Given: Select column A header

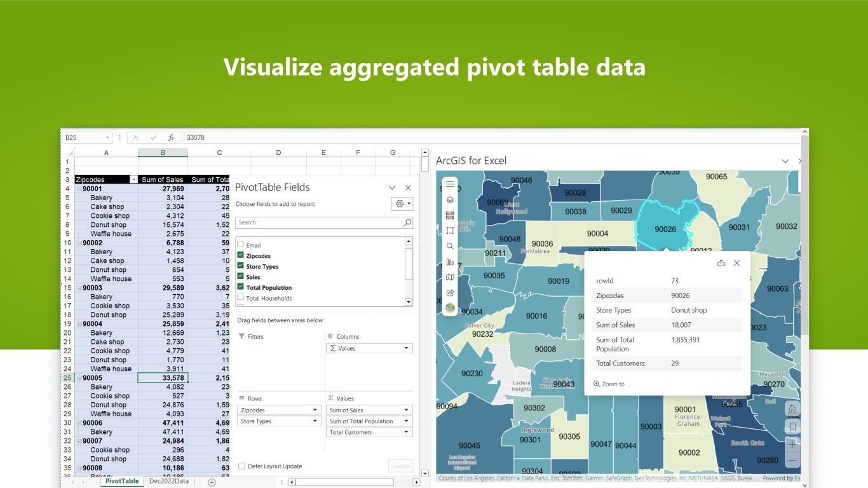Looking at the screenshot, I should pyautogui.click(x=106, y=152).
